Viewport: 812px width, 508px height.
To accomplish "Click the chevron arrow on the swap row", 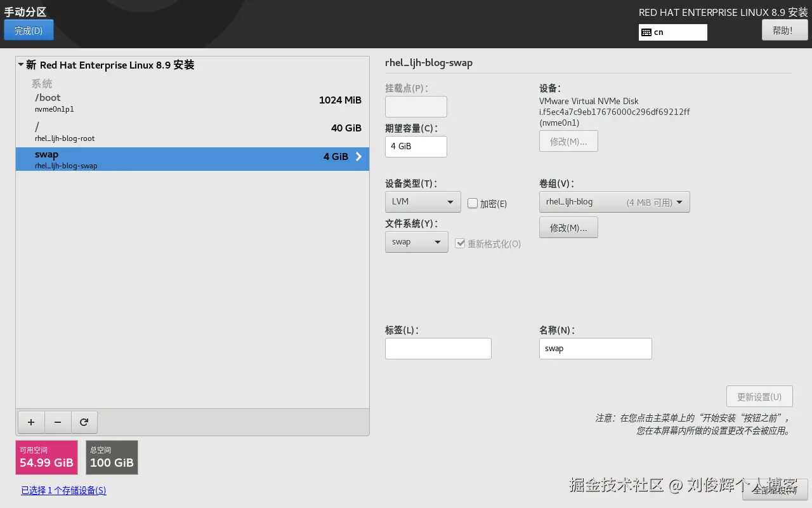I will pos(358,156).
